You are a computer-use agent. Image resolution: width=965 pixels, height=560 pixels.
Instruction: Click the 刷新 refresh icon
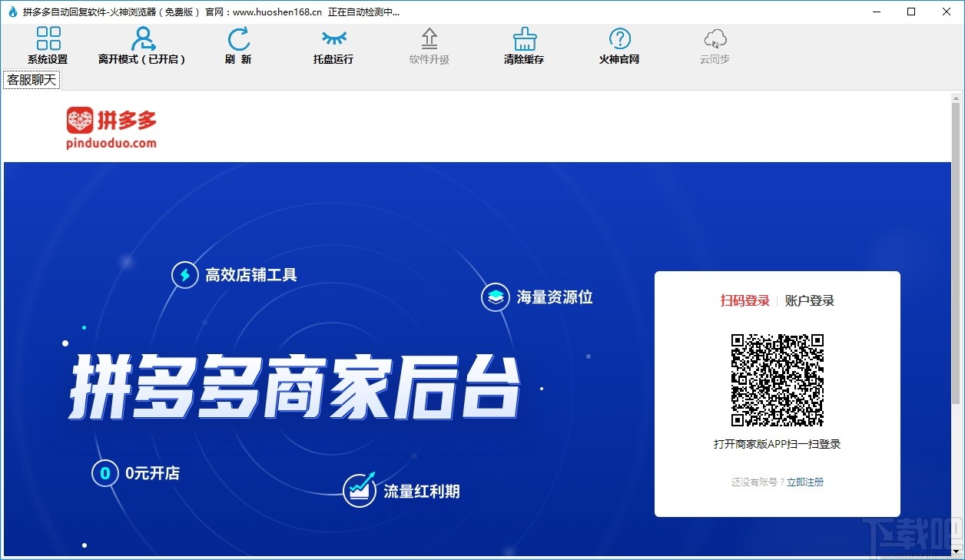[238, 45]
